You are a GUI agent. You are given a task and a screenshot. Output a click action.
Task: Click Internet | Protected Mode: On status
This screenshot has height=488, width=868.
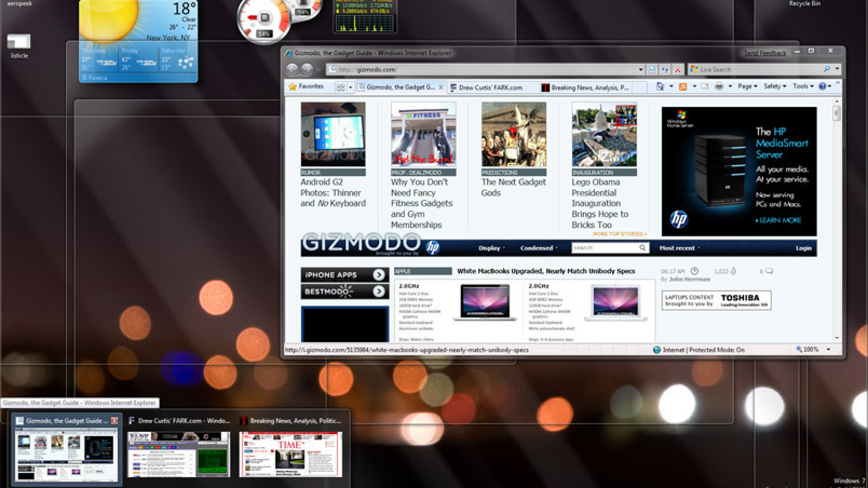[x=699, y=350]
